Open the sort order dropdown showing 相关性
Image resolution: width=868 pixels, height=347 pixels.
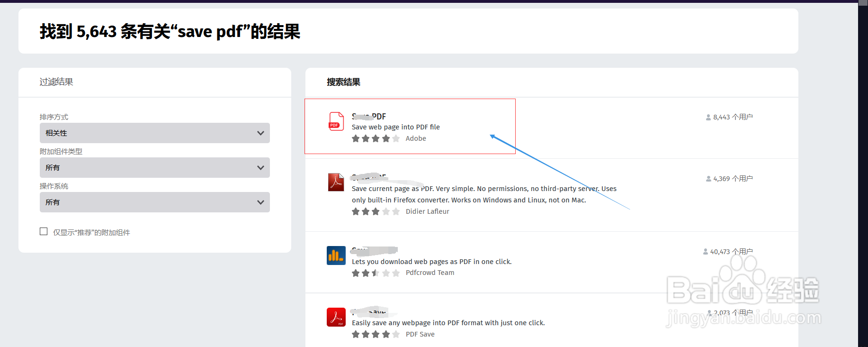coord(154,133)
